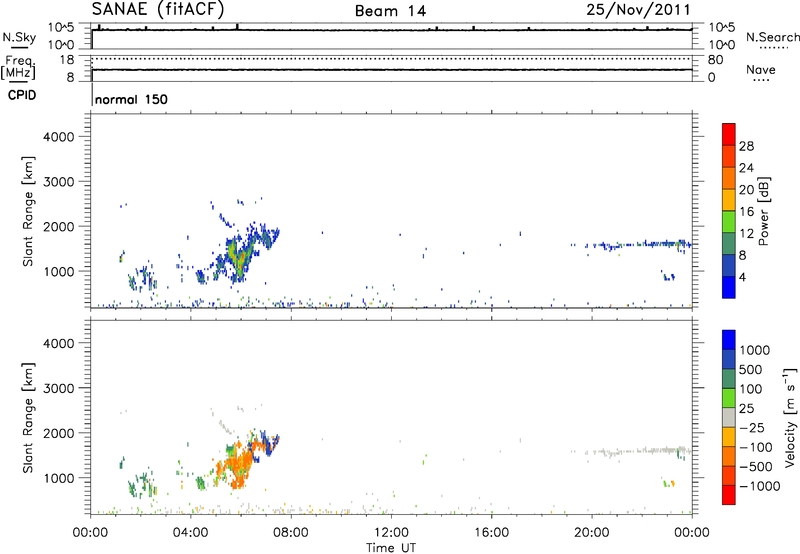Click the '28' Power color bar tick

point(746,146)
